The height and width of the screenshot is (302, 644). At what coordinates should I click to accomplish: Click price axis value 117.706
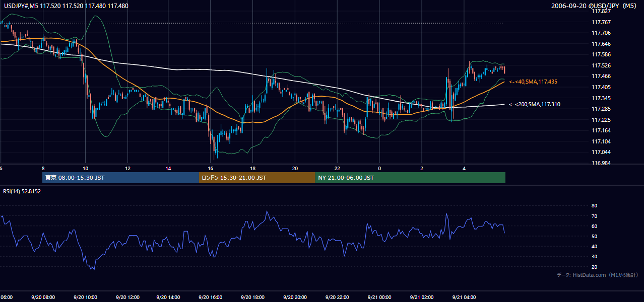click(601, 33)
